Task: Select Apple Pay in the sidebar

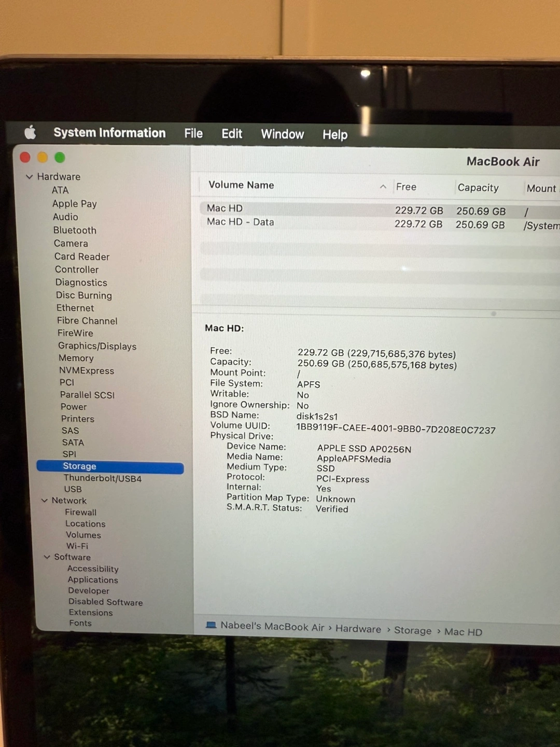Action: 75,204
